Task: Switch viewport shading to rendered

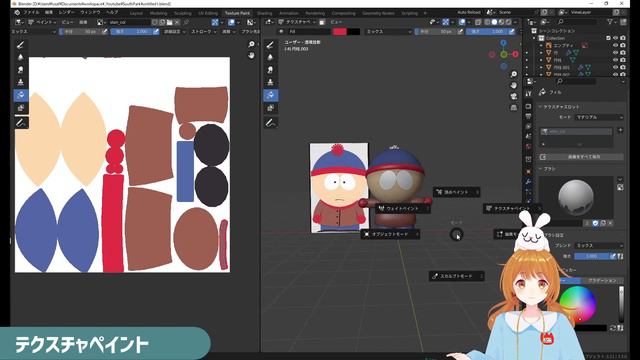Action: (x=508, y=22)
